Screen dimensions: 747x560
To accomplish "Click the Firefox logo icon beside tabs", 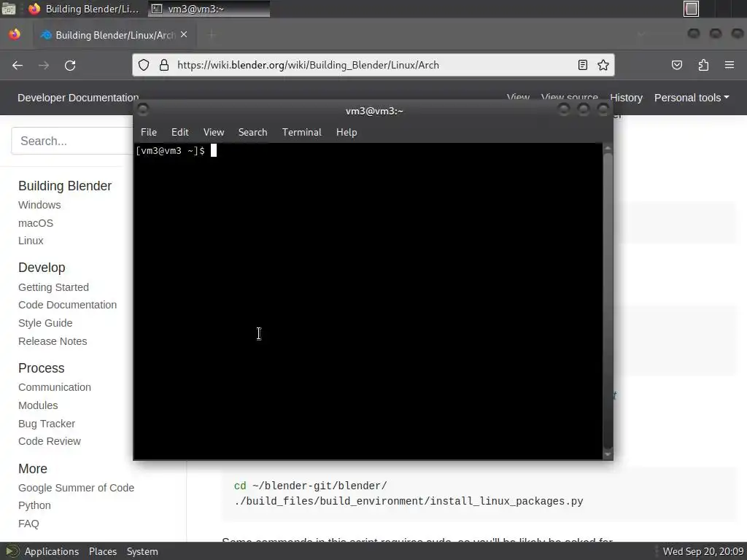I will coord(15,34).
